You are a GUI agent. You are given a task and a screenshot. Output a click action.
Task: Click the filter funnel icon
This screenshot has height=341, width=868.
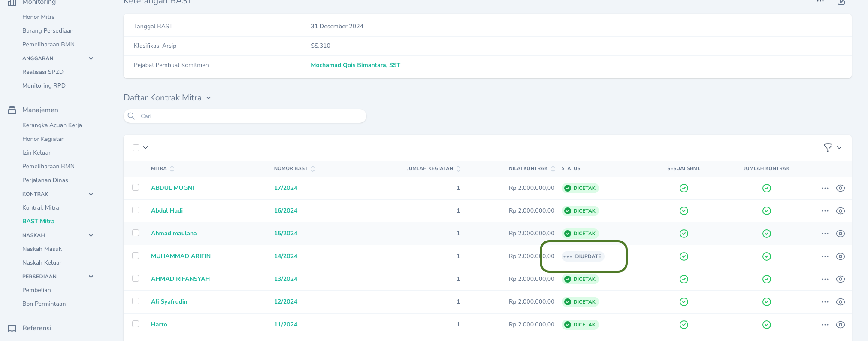828,148
